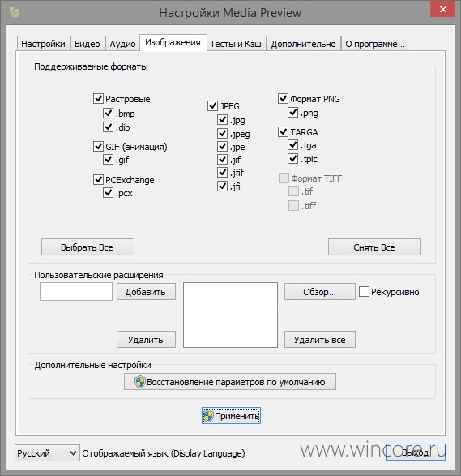Uncheck the TARGA checkbox

tap(283, 131)
